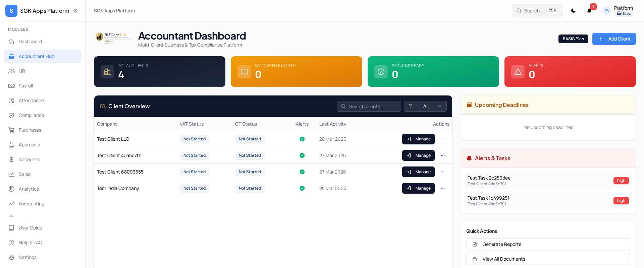
Task: Click the Returns Ready check icon
Action: (x=381, y=72)
